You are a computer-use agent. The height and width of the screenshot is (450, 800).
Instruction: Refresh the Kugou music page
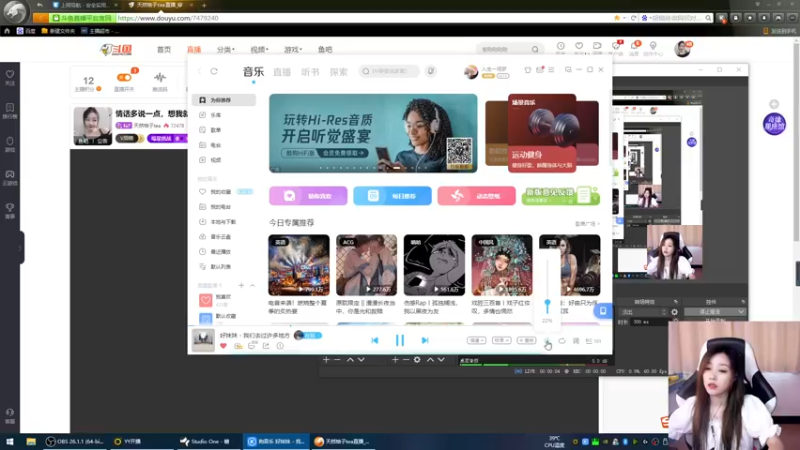coord(214,71)
